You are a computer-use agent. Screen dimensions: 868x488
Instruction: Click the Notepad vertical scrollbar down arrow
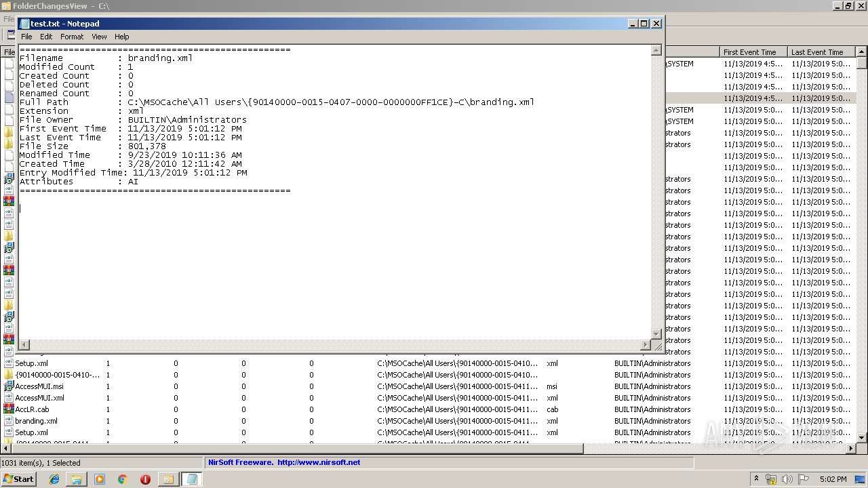[656, 333]
